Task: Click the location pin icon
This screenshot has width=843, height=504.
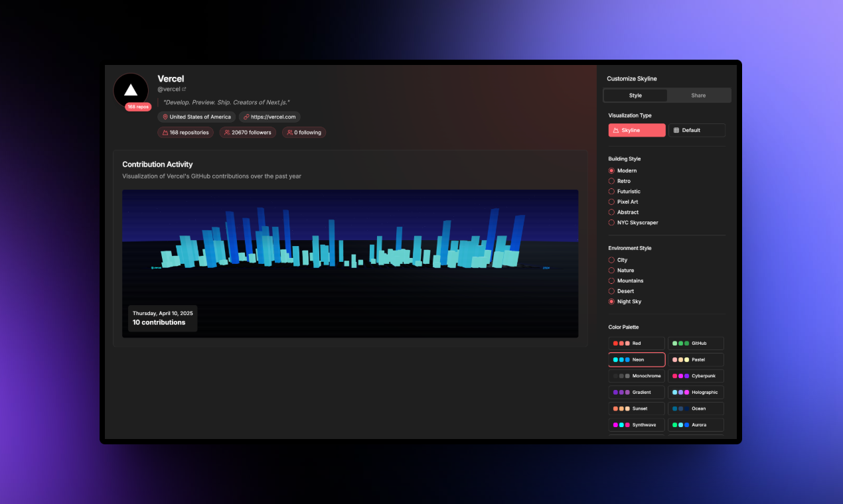Action: (165, 117)
